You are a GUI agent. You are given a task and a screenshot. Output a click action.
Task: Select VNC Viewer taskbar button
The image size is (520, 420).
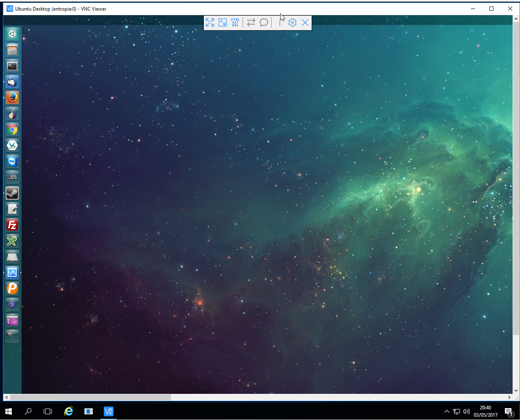(108, 411)
